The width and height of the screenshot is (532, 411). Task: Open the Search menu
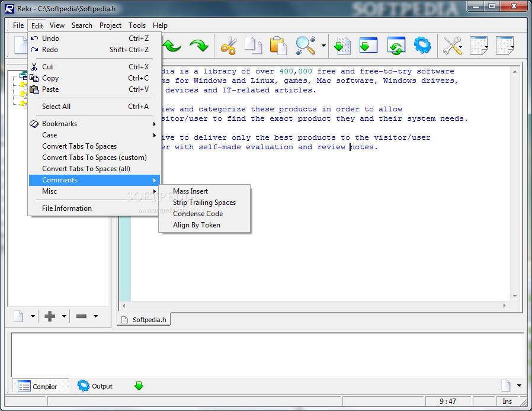click(x=82, y=25)
